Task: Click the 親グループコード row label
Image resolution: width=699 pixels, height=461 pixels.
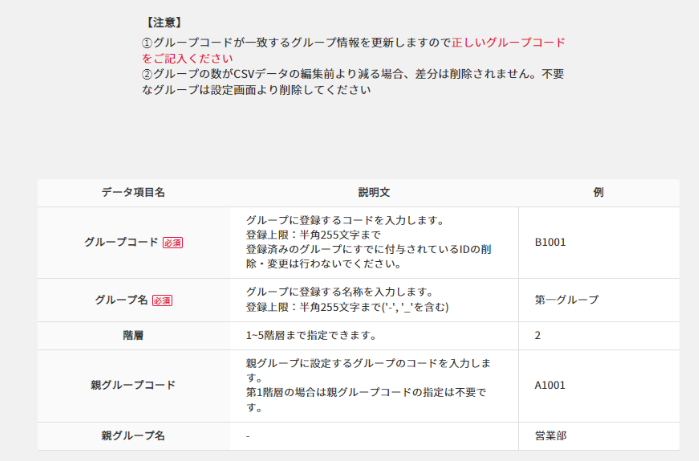Action: coord(133,385)
